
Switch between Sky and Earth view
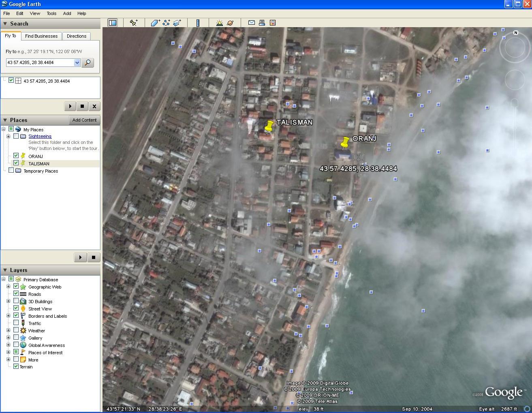[x=230, y=23]
